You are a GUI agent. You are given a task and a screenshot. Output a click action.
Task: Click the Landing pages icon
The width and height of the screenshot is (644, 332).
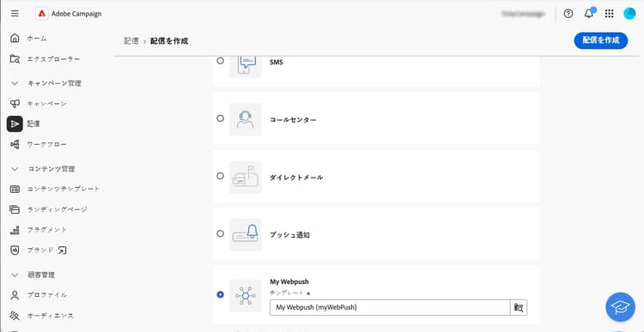15,209
